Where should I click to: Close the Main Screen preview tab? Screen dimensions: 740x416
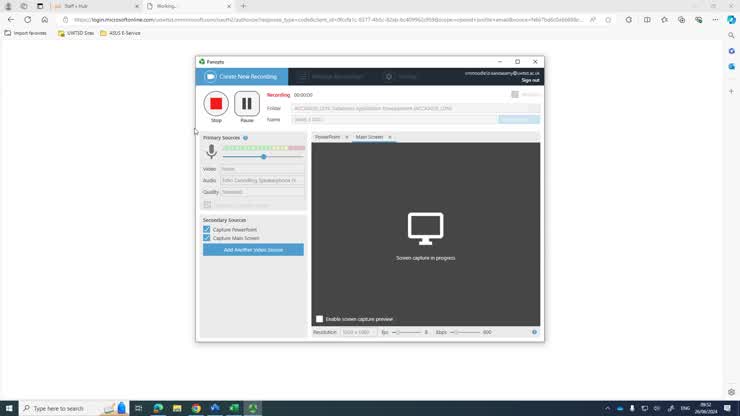pyautogui.click(x=390, y=137)
